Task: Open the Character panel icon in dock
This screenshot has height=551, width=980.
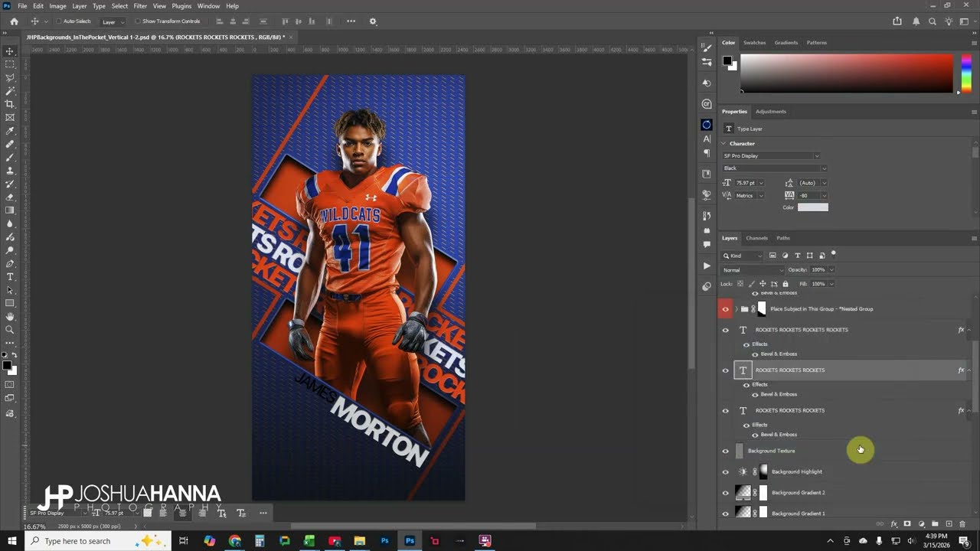Action: (x=707, y=139)
